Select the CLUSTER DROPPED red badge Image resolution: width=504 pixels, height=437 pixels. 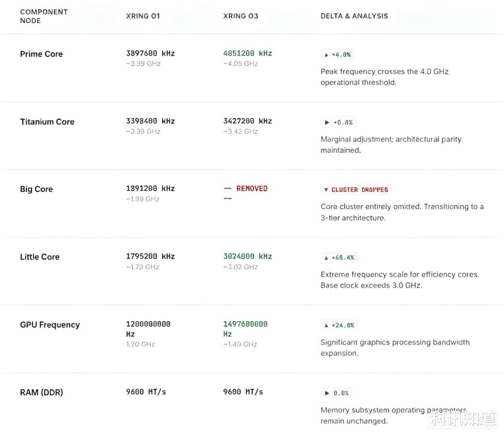click(356, 190)
